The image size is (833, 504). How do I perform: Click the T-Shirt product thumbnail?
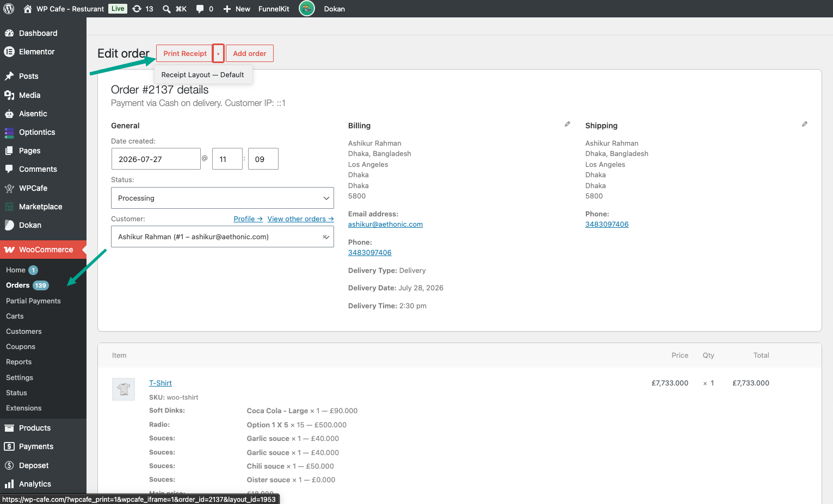click(124, 389)
